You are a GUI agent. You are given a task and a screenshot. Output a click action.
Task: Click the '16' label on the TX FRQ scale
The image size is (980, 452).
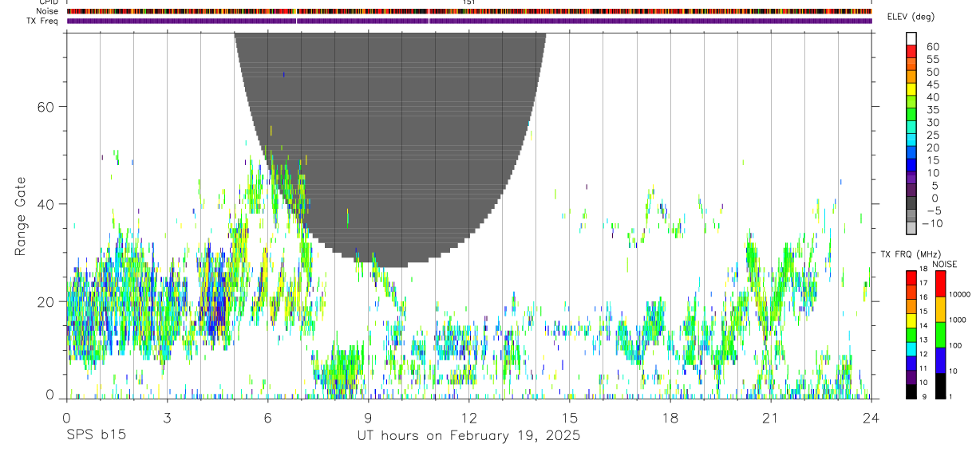[x=923, y=298]
